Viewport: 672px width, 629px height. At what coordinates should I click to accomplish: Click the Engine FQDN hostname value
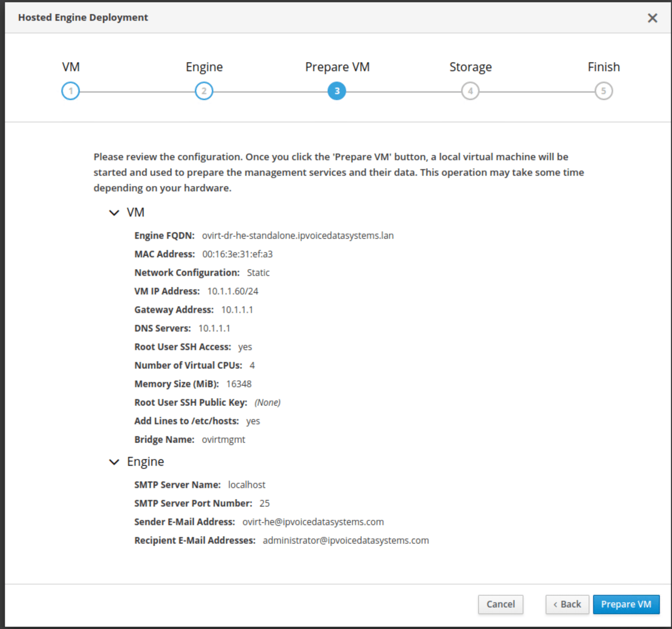[x=298, y=236]
